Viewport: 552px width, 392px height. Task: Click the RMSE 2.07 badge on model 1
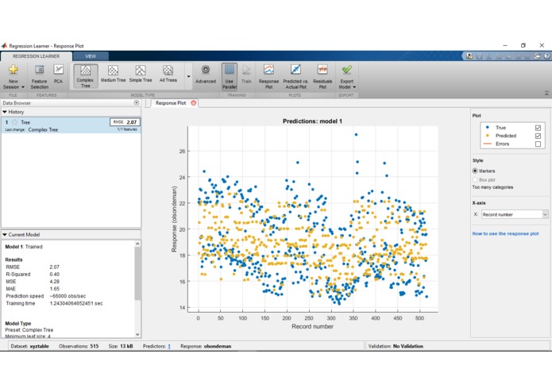tap(125, 122)
